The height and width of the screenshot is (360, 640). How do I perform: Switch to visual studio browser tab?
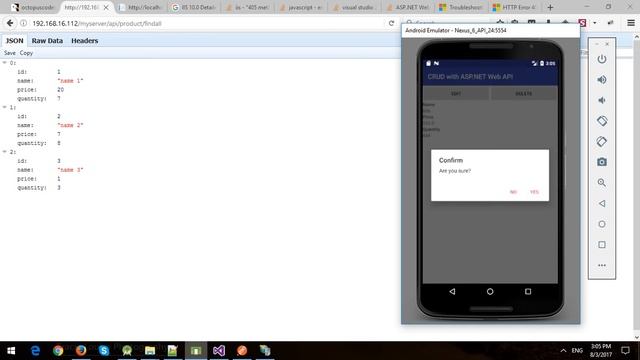[x=355, y=7]
